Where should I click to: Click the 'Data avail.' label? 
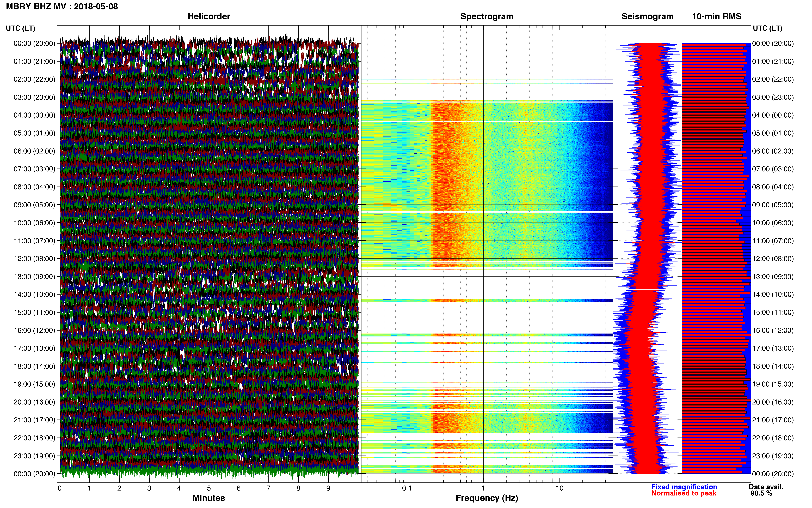click(x=766, y=487)
